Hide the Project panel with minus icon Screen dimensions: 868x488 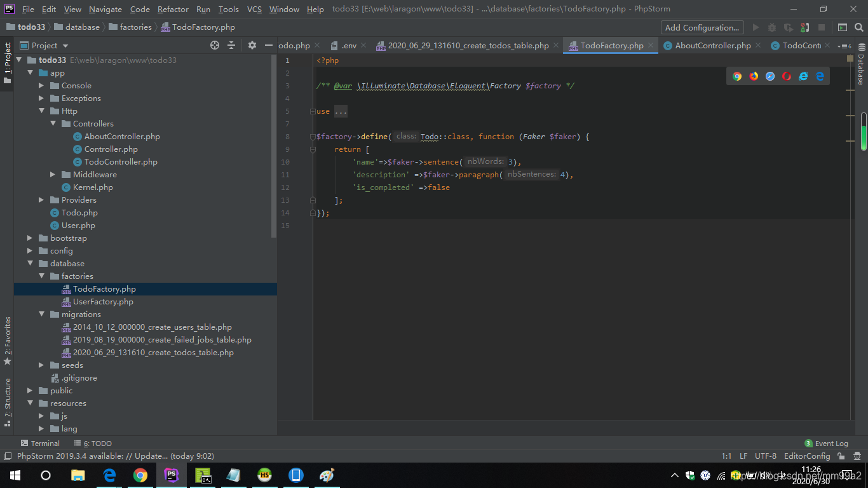point(269,45)
